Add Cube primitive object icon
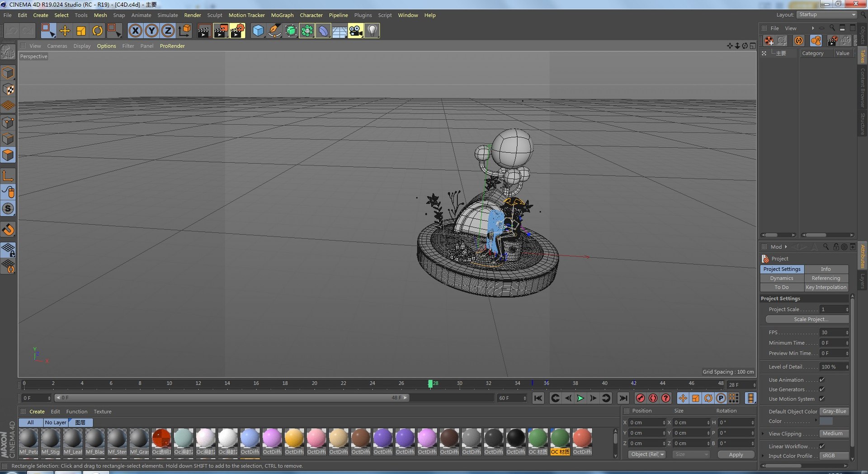This screenshot has height=474, width=868. coord(258,31)
